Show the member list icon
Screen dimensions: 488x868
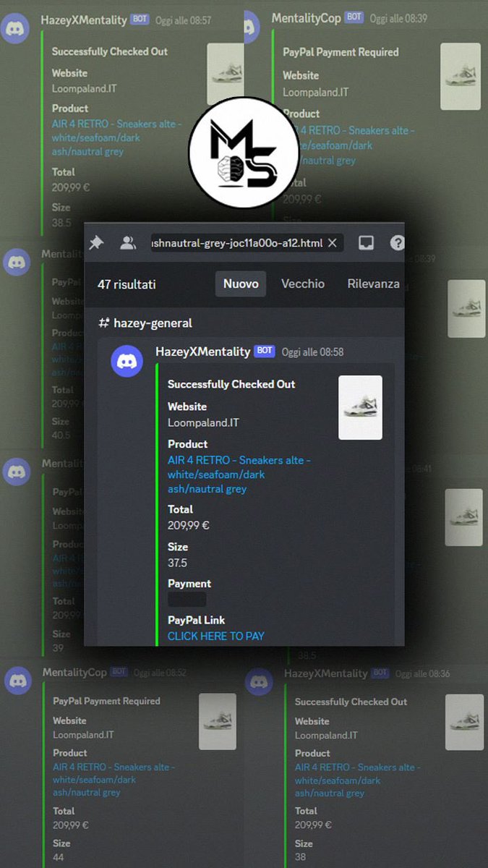[128, 243]
